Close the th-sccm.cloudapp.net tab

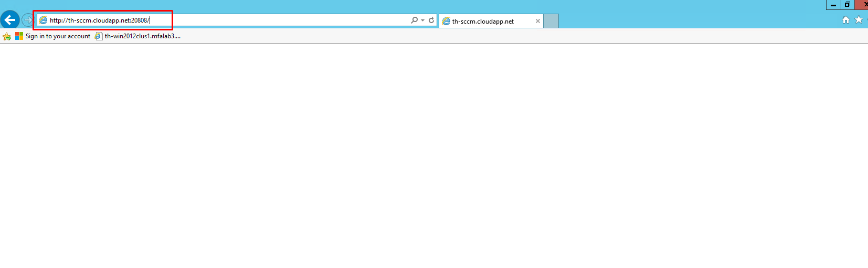538,22
